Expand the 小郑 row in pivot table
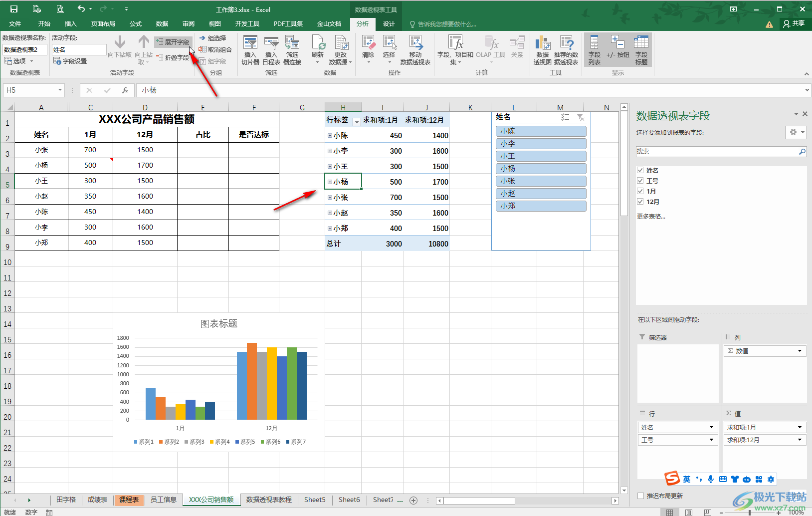 [330, 229]
